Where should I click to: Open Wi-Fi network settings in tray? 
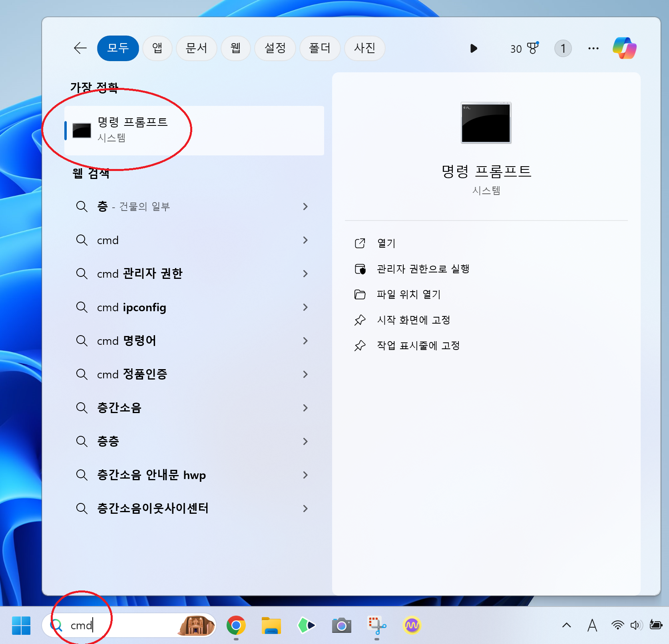(618, 625)
